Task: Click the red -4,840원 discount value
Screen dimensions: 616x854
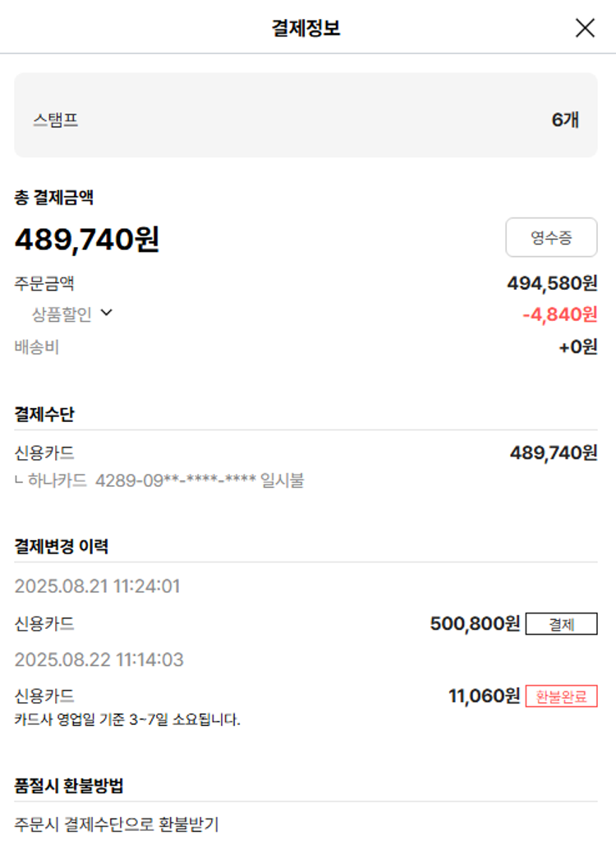Action: tap(559, 314)
